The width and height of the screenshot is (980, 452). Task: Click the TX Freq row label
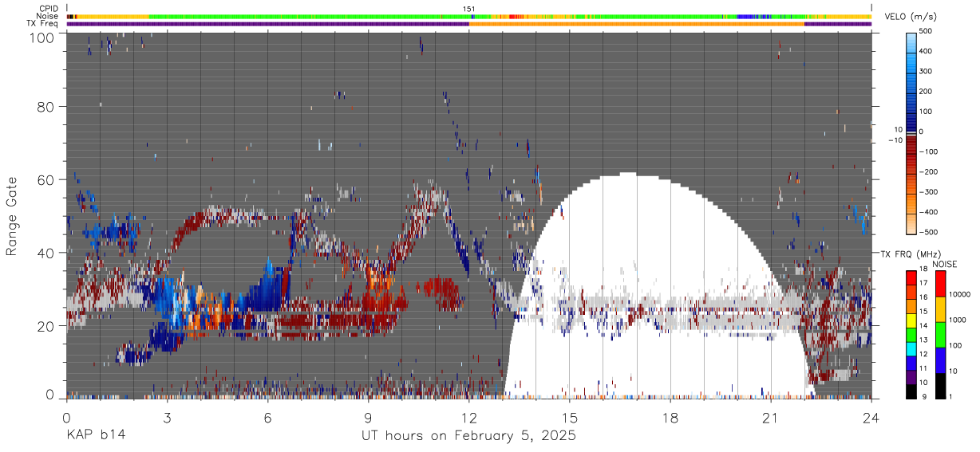(43, 23)
